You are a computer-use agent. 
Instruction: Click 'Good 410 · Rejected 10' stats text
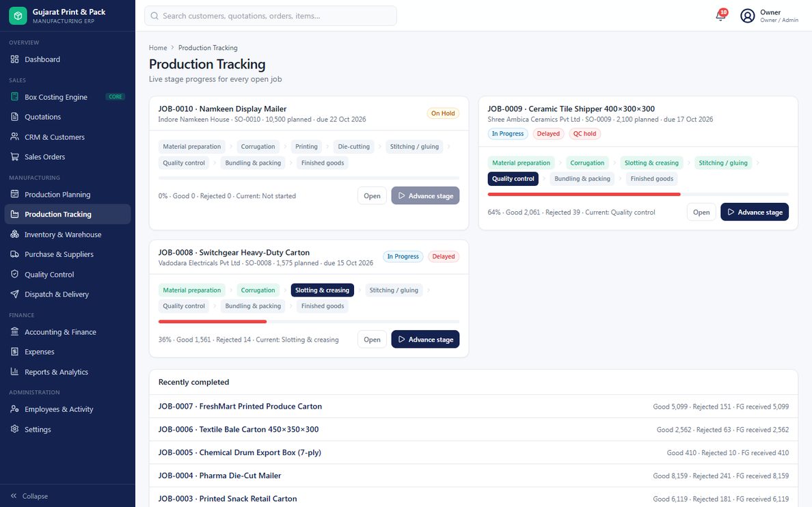pyautogui.click(x=701, y=452)
